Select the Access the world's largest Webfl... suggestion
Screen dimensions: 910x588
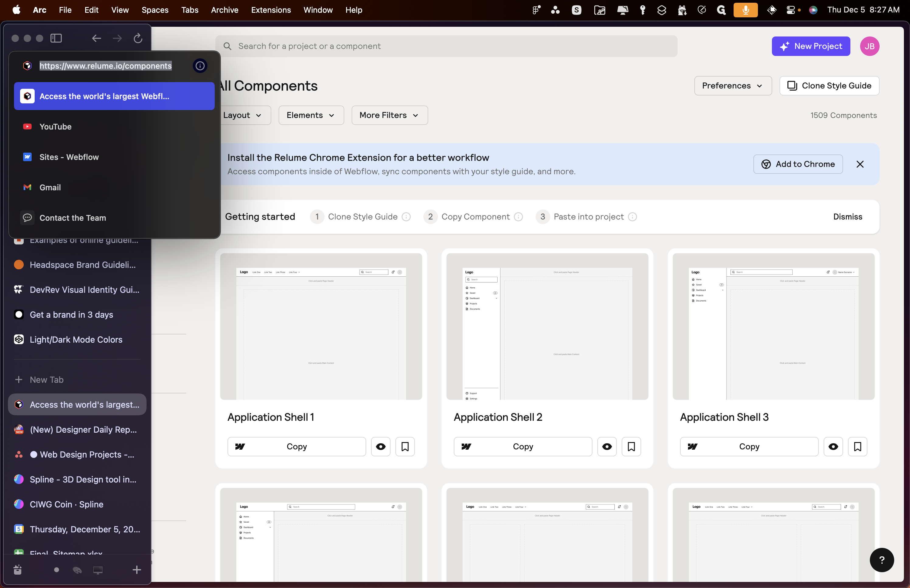click(x=114, y=96)
